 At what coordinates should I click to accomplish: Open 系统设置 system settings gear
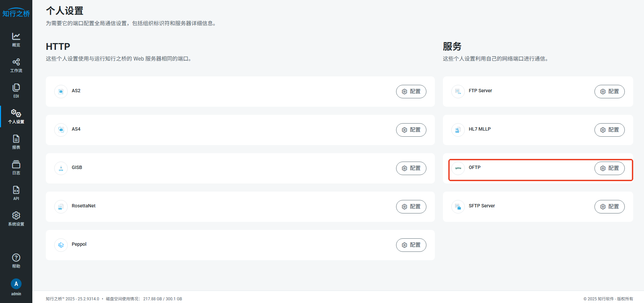coord(16,218)
